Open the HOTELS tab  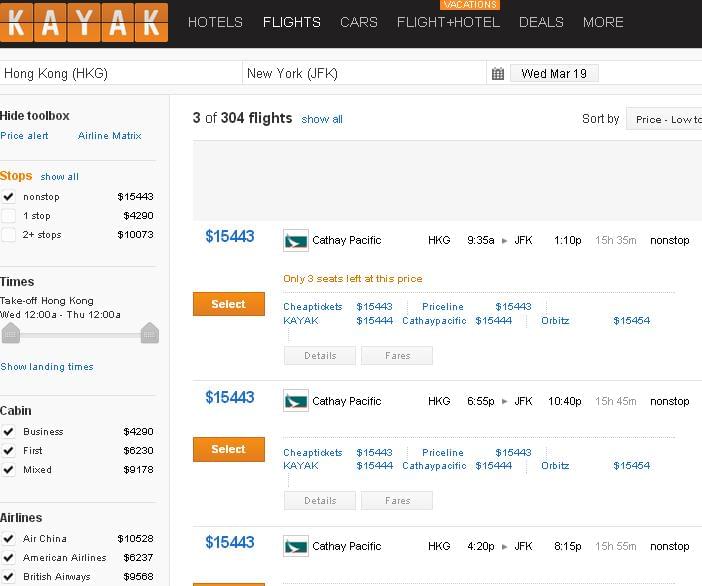[215, 22]
